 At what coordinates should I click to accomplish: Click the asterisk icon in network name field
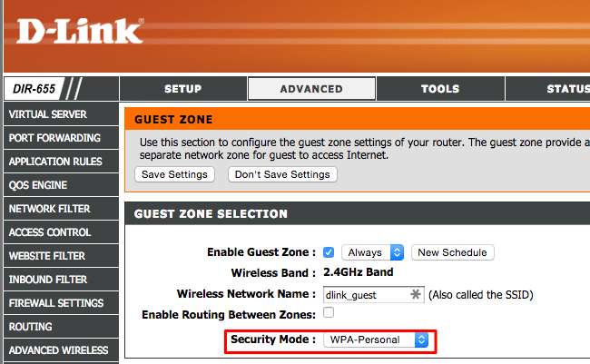tap(416, 295)
